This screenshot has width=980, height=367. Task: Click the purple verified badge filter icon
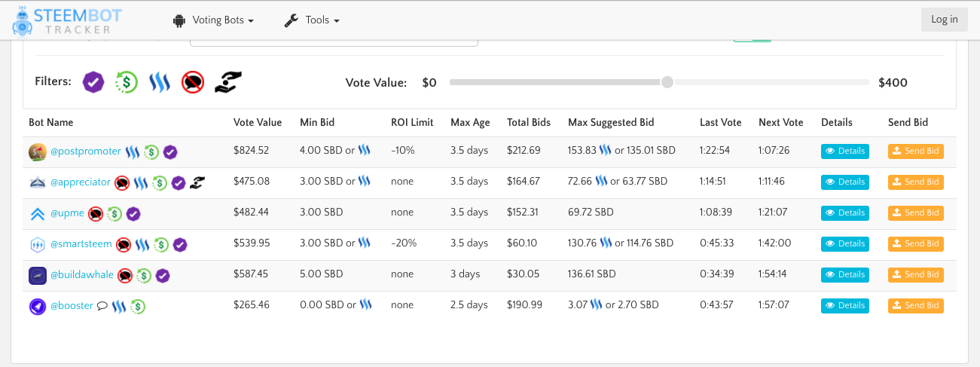point(93,81)
